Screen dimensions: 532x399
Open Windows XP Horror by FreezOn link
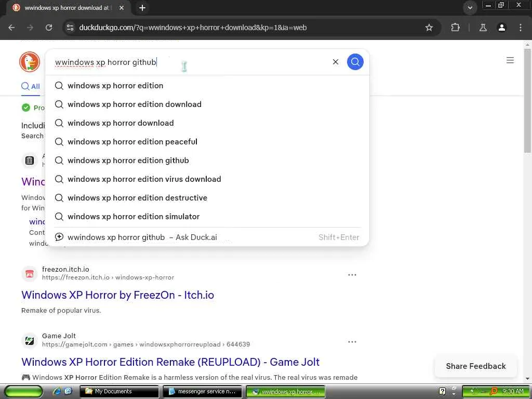coord(118,295)
